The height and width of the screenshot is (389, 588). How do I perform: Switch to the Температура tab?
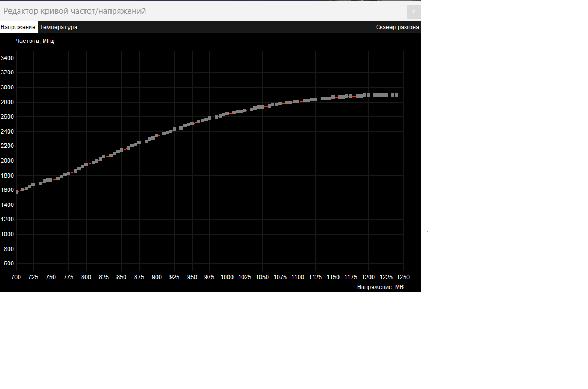click(59, 27)
